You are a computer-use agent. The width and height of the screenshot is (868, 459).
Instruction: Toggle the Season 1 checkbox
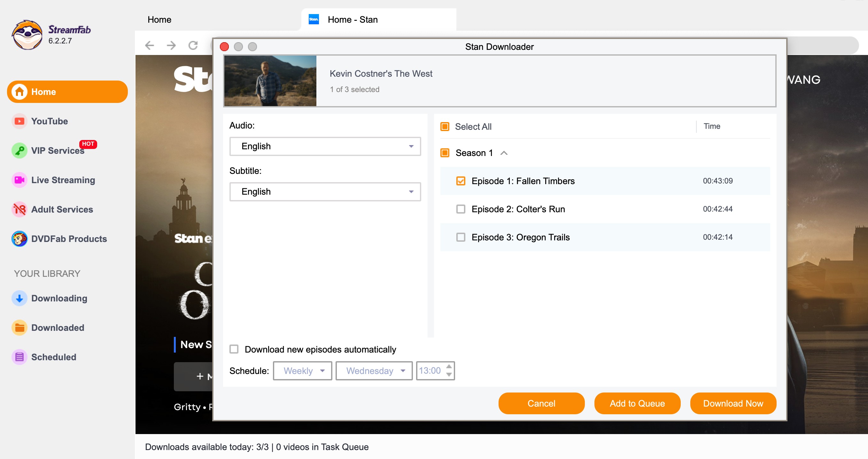pyautogui.click(x=445, y=153)
